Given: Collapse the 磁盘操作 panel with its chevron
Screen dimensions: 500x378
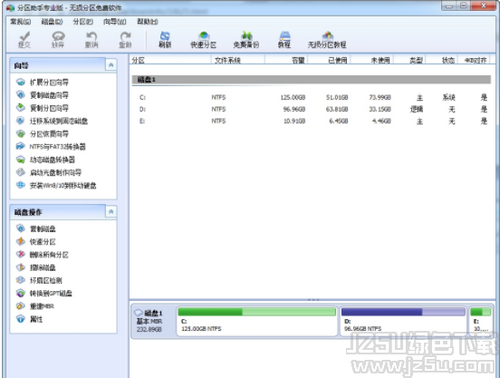Looking at the screenshot, I should pyautogui.click(x=111, y=211).
